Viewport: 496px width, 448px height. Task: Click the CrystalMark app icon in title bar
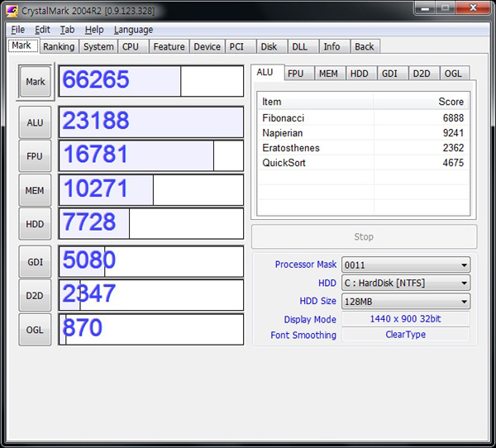coord(12,11)
